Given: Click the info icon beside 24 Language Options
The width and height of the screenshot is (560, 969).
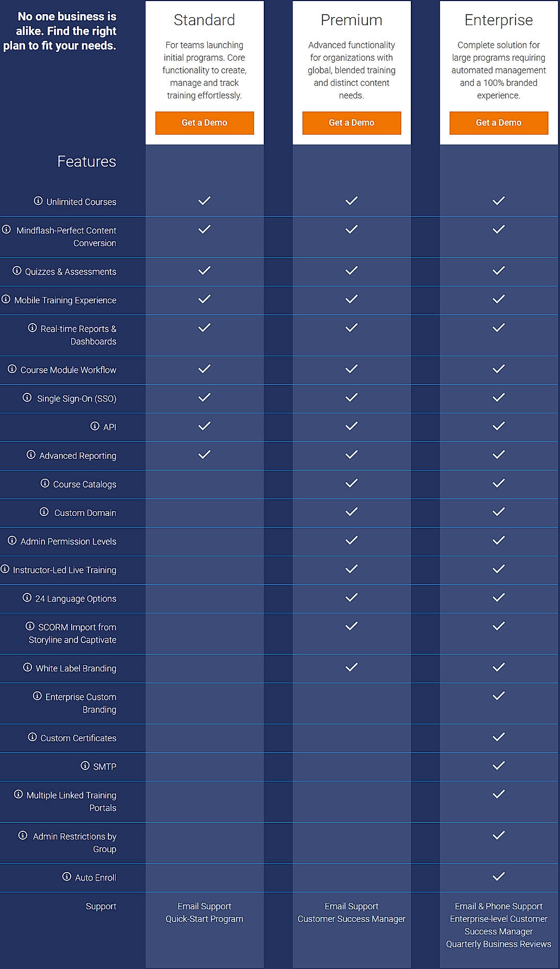Looking at the screenshot, I should tap(27, 598).
